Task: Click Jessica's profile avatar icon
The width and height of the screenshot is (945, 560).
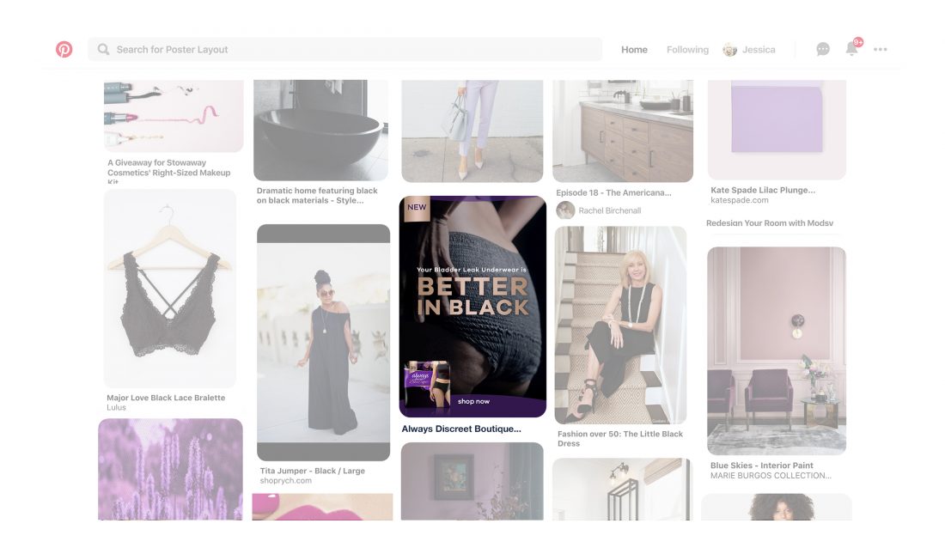Action: coord(730,50)
